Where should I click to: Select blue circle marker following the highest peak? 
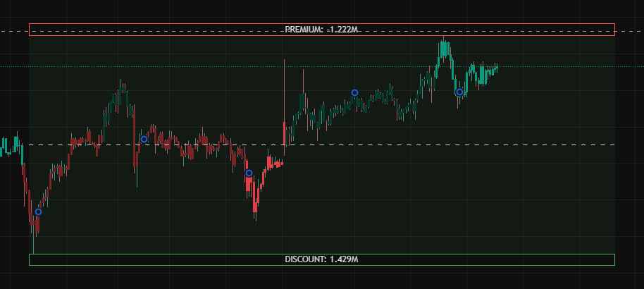point(459,92)
